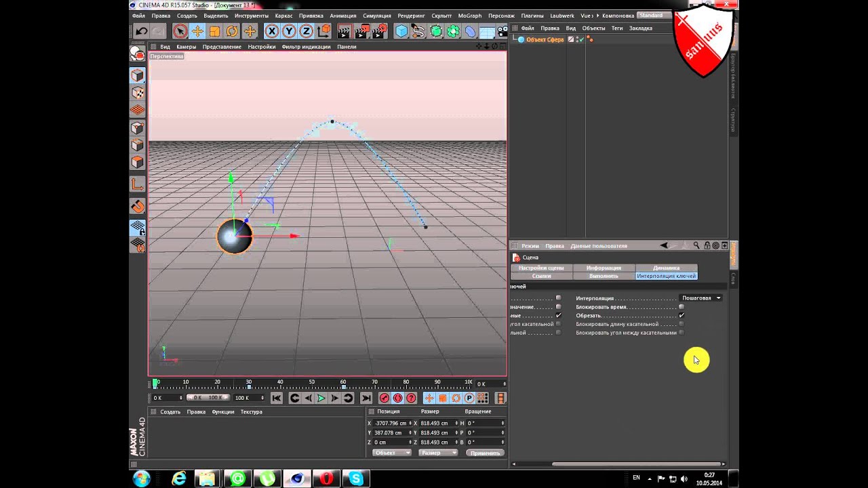Switch to Настройки сцены tab
This screenshot has height=488, width=868.
[541, 268]
